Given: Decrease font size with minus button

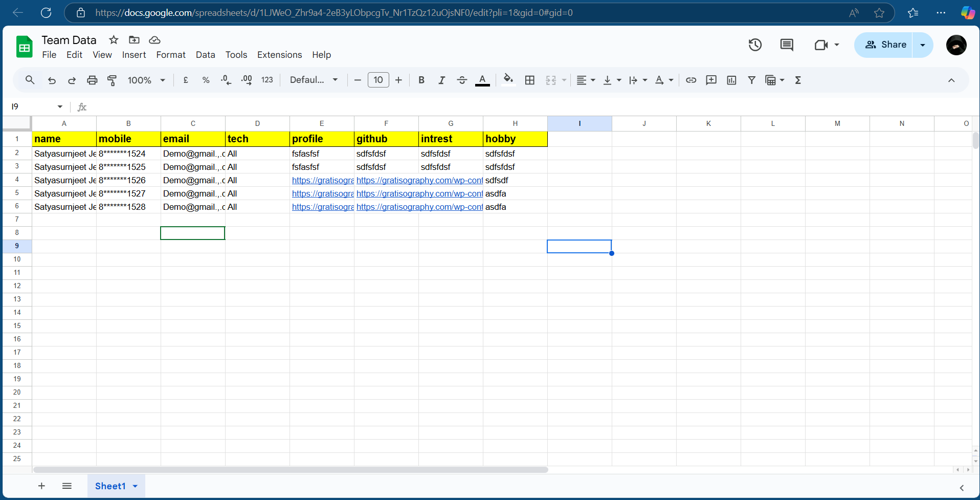Looking at the screenshot, I should pyautogui.click(x=358, y=80).
